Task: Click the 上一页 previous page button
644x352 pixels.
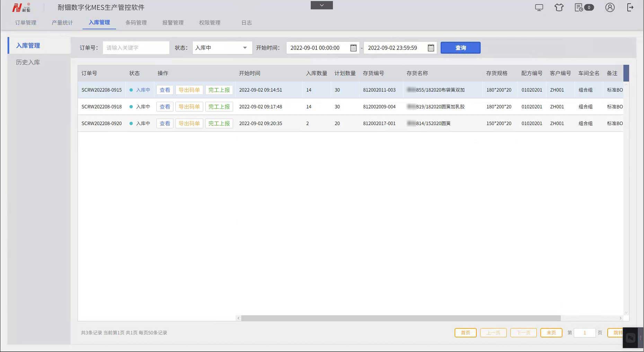Action: tap(493, 333)
